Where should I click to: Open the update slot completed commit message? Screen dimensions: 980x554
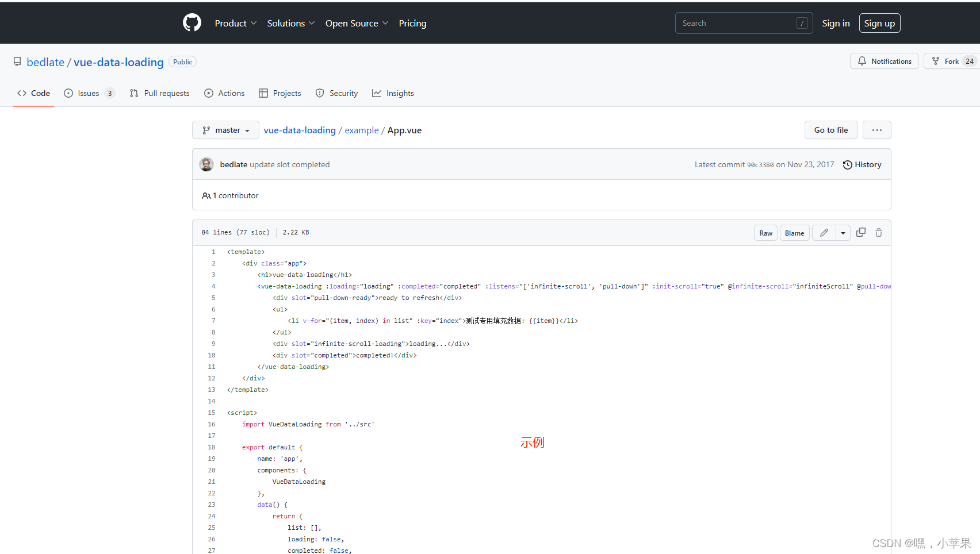tap(290, 164)
